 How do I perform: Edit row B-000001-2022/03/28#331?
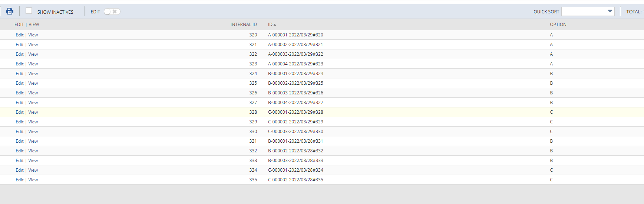[20, 141]
